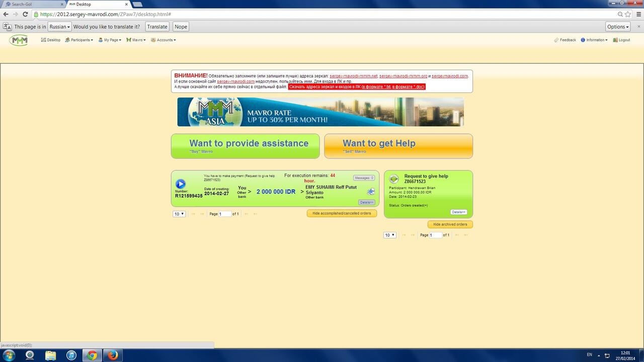Expand the Information menu
The image size is (644, 362).
coord(594,40)
